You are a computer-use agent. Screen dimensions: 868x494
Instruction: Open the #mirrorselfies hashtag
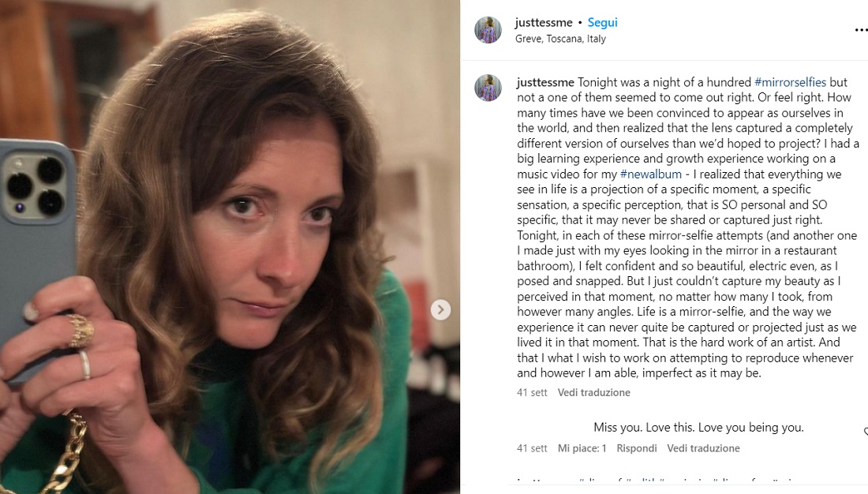(x=790, y=83)
